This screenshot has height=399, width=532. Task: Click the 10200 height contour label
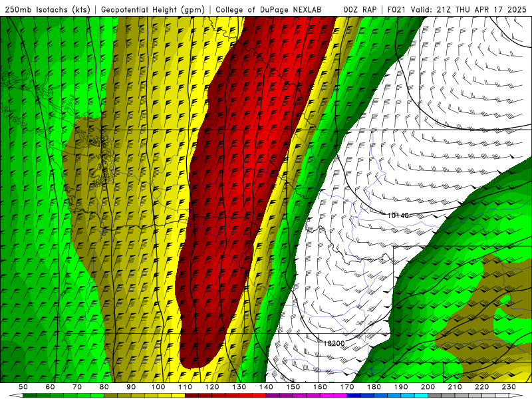334,343
